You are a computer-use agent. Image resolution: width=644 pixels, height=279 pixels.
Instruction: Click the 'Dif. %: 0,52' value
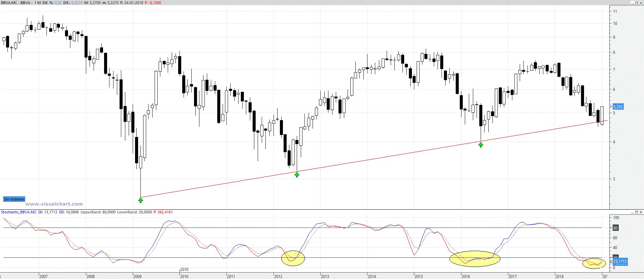click(53, 3)
